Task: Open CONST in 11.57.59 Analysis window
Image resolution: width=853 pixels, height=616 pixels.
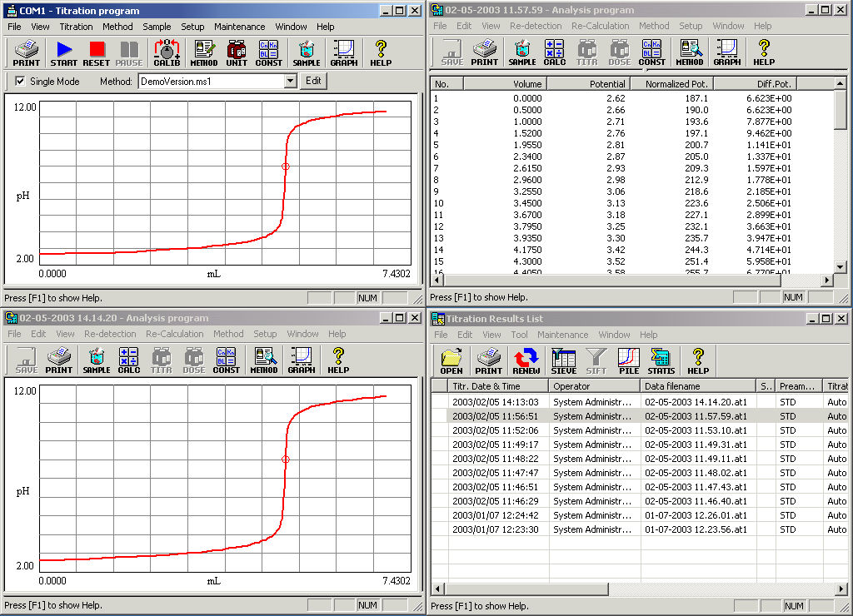Action: tap(651, 52)
